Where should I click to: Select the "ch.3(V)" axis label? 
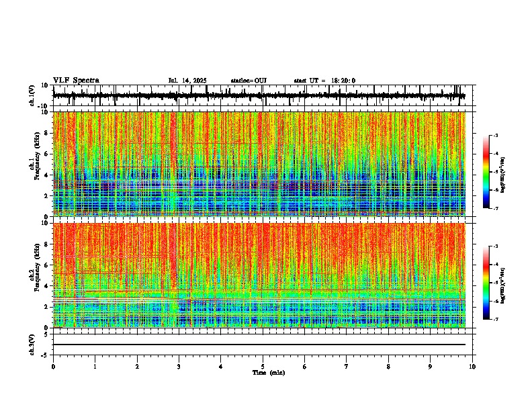point(33,345)
